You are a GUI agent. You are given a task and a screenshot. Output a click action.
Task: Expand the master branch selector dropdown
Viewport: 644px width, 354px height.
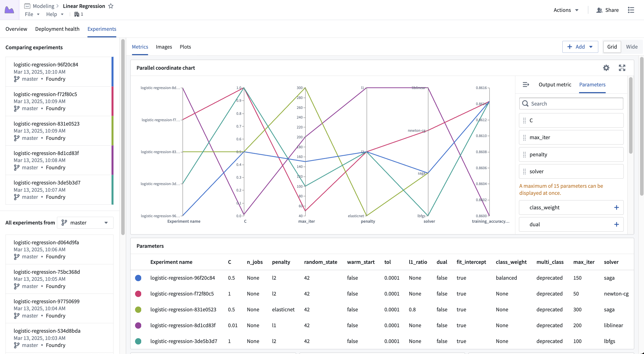(85, 223)
